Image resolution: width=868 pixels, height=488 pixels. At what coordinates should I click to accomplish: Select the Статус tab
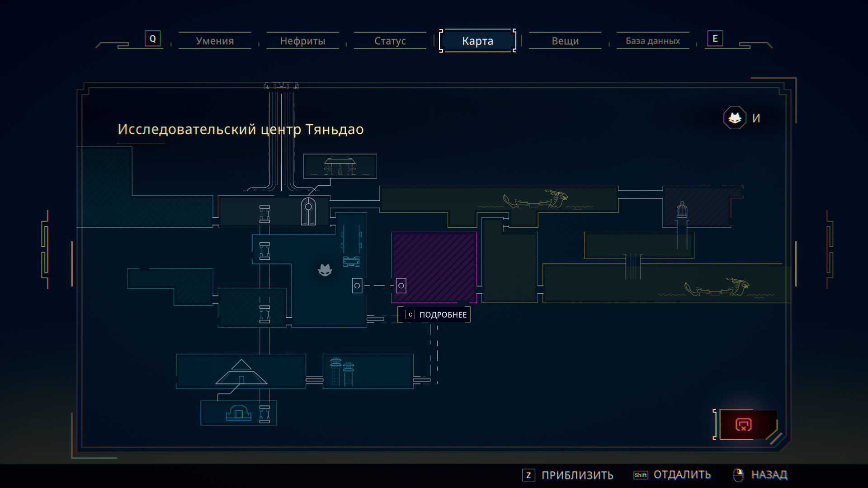(x=390, y=41)
